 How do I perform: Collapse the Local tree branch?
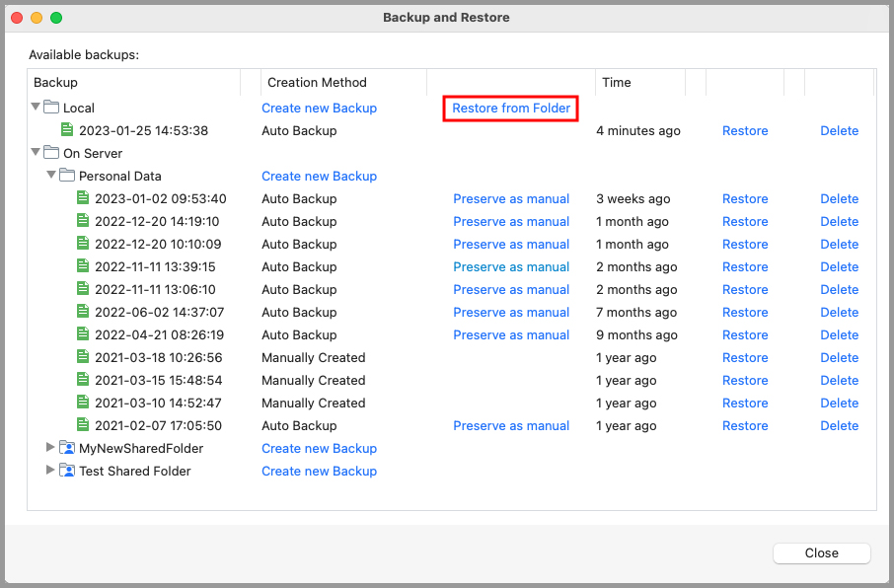point(35,107)
